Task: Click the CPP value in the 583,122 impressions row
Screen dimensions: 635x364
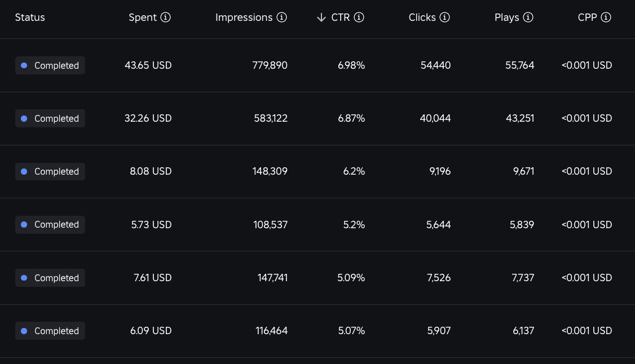Action: point(587,118)
